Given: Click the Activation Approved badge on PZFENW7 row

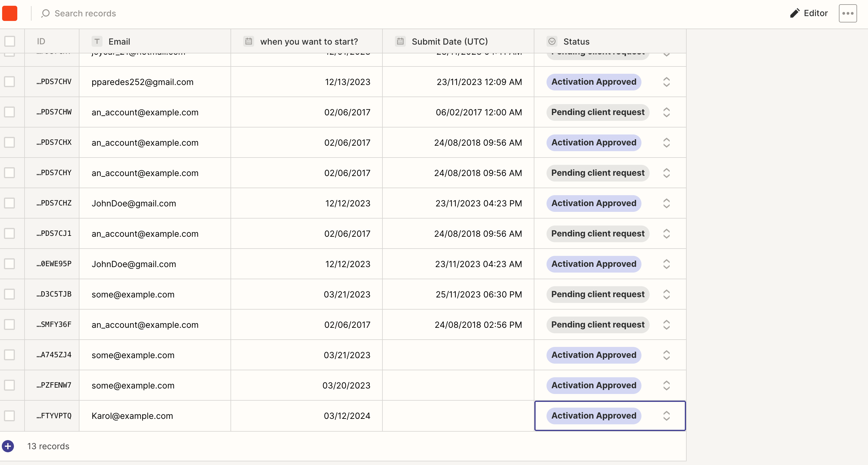Looking at the screenshot, I should [x=594, y=385].
